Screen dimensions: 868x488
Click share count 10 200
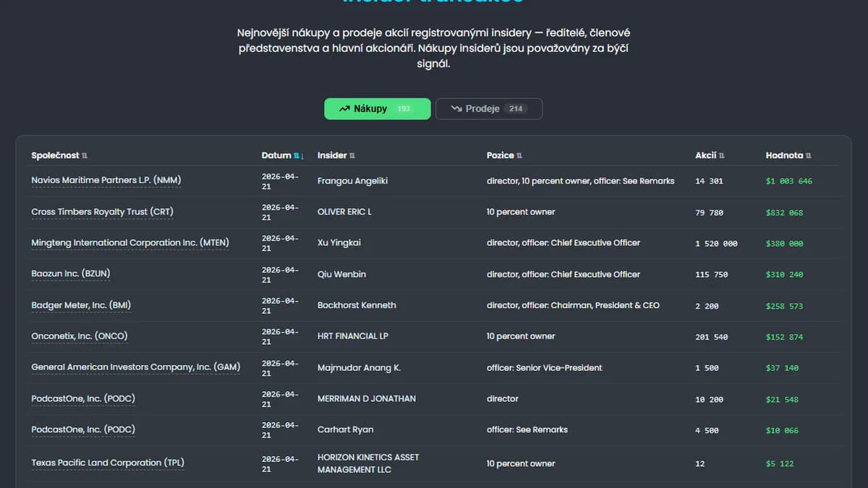coord(709,399)
